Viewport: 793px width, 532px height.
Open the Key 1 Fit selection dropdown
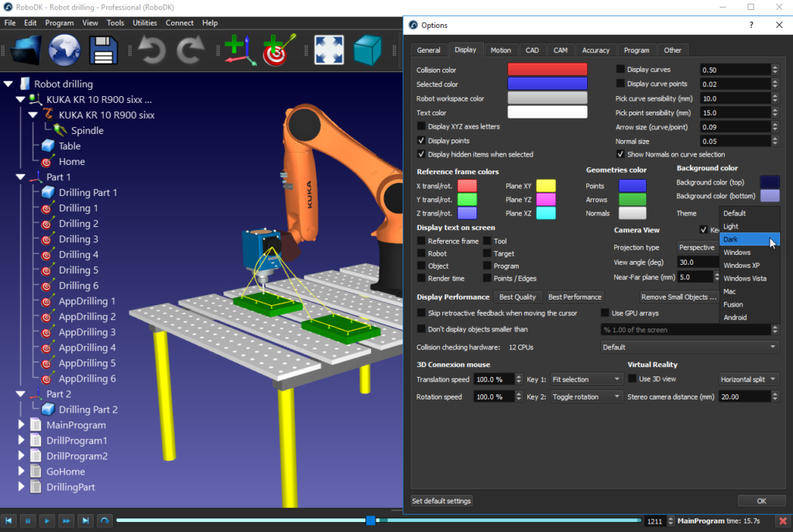click(x=586, y=379)
